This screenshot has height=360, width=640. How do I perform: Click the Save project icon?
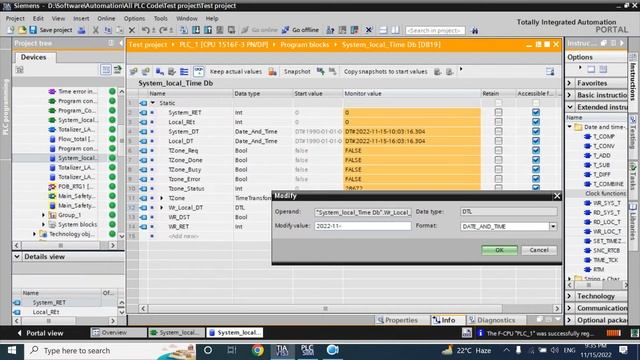pyautogui.click(x=33, y=30)
